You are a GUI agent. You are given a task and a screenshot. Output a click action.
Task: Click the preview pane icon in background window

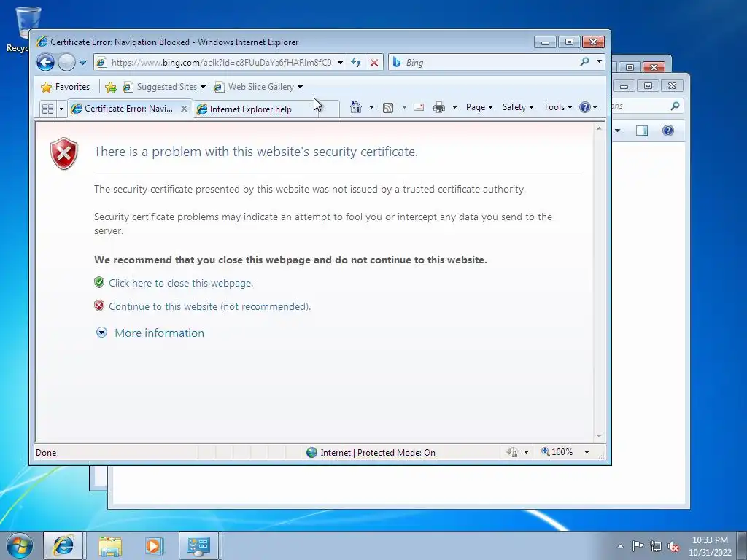[642, 131]
